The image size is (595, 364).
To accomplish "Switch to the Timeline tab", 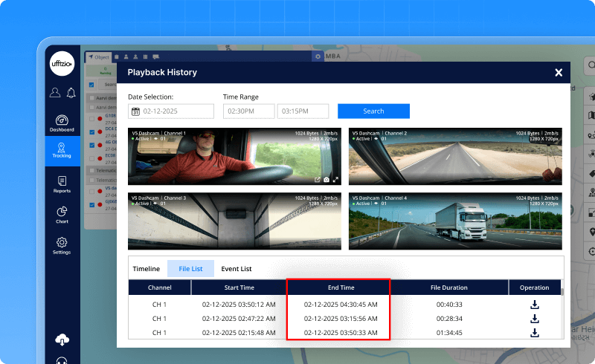I will point(147,269).
